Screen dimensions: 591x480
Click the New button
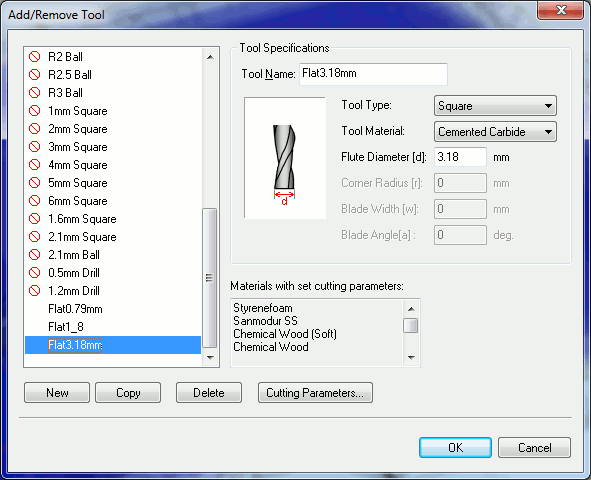57,393
